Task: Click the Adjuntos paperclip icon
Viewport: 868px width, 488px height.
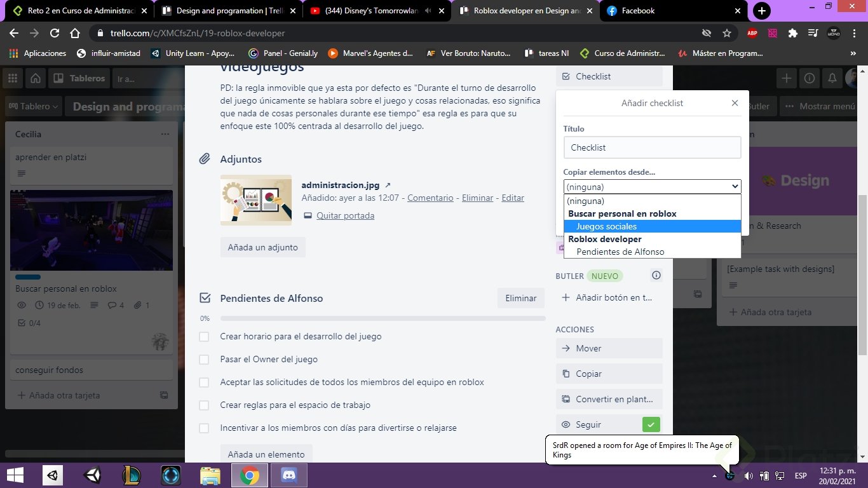Action: pos(204,159)
